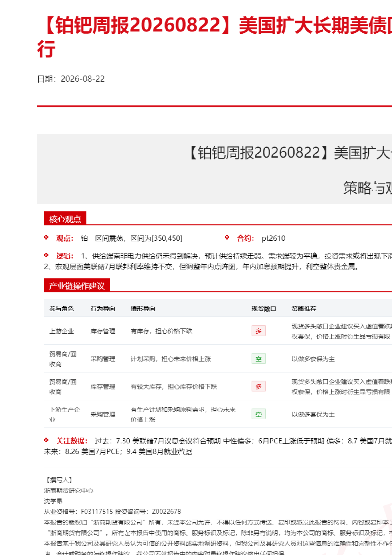Viewport: 392px width, 555px height.
Task: Select the qualification number line F03117515
Action: [x=113, y=512]
